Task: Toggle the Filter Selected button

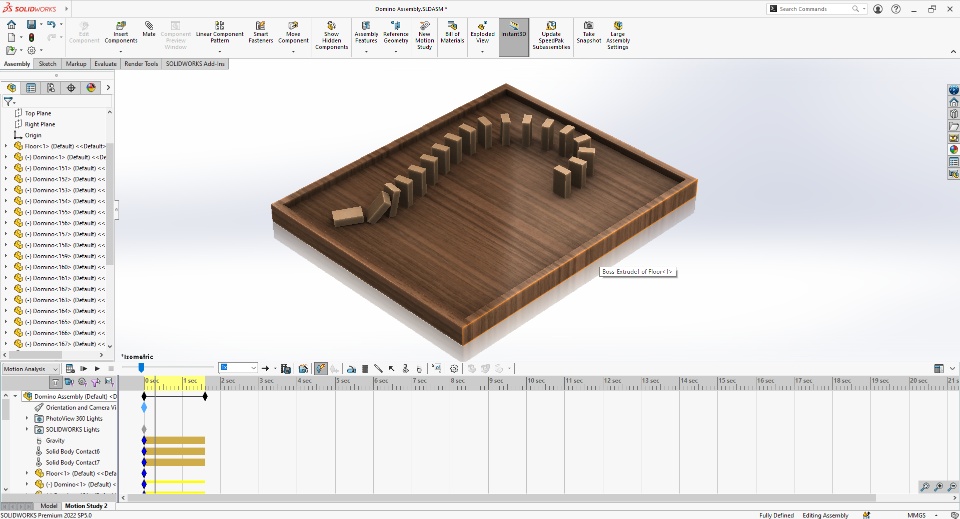Action: (x=96, y=382)
